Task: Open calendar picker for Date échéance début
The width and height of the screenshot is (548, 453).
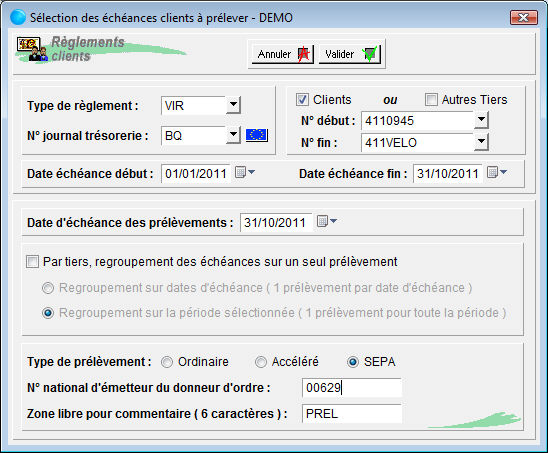Action: pyautogui.click(x=245, y=172)
